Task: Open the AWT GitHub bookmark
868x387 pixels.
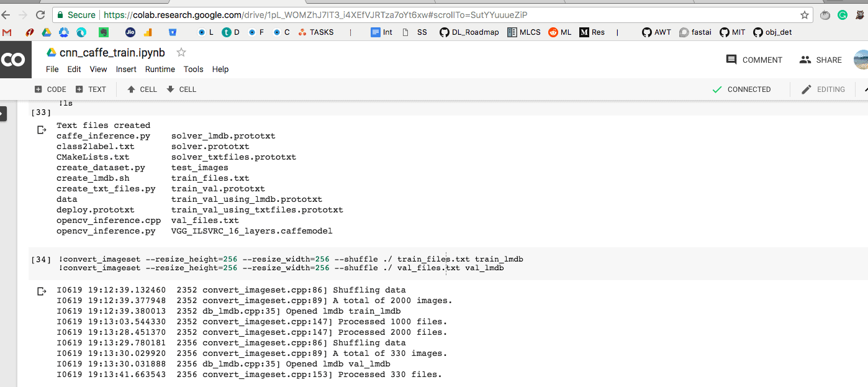Action: [656, 32]
